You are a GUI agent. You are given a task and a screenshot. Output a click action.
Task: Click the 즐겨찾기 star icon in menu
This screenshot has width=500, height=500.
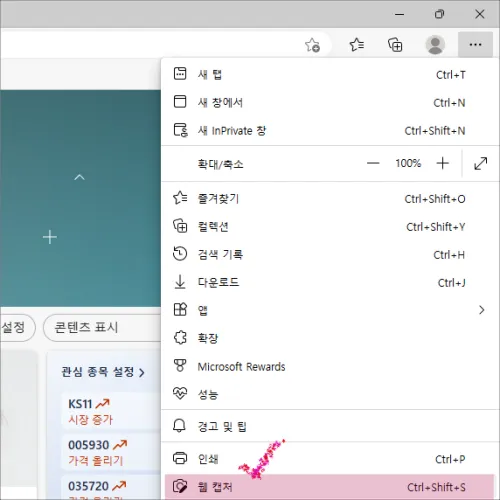(x=180, y=198)
